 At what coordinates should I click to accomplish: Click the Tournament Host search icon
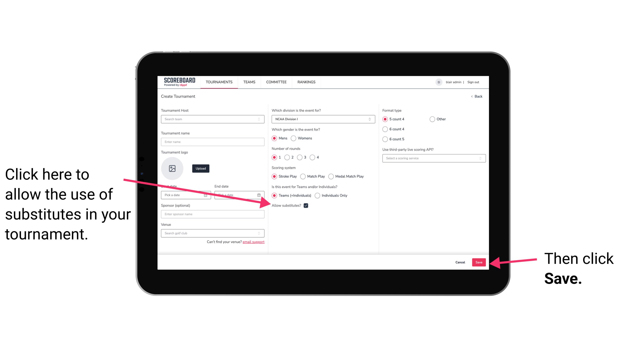point(261,119)
